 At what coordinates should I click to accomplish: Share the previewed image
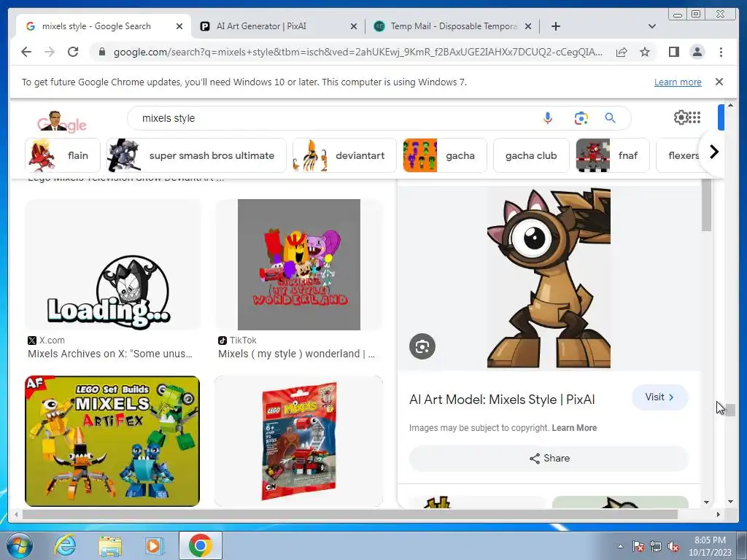[549, 458]
